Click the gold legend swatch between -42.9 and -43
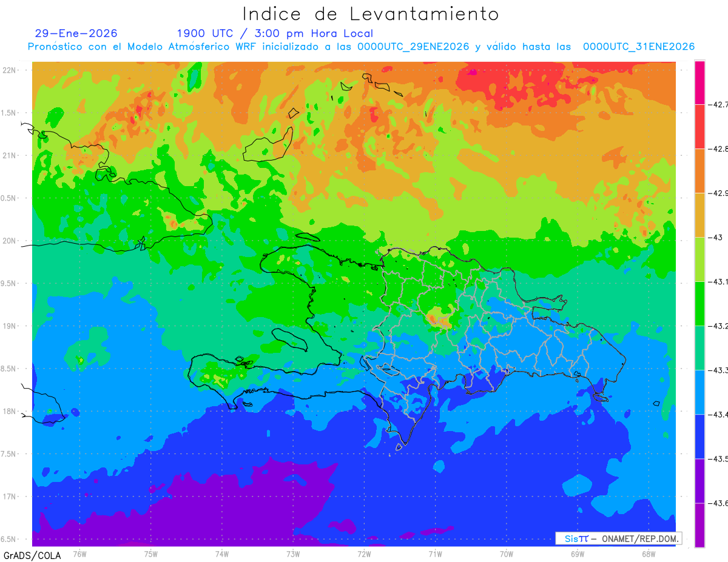728x562 pixels. coord(699,215)
